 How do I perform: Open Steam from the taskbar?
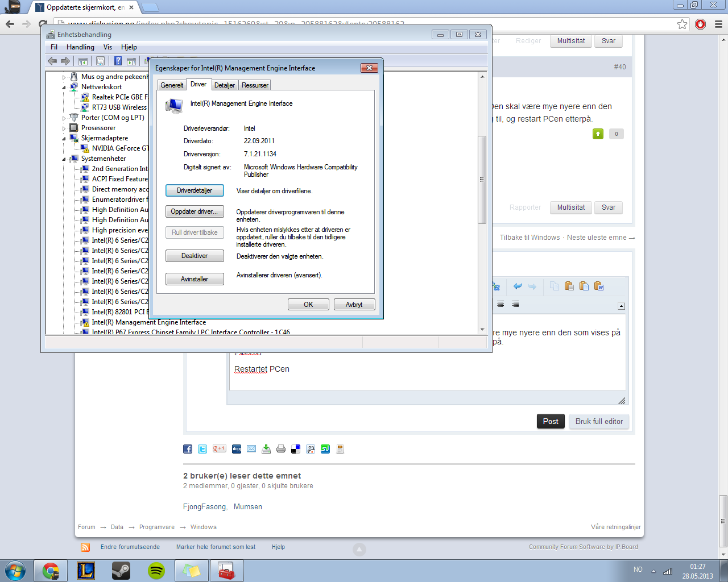(121, 571)
